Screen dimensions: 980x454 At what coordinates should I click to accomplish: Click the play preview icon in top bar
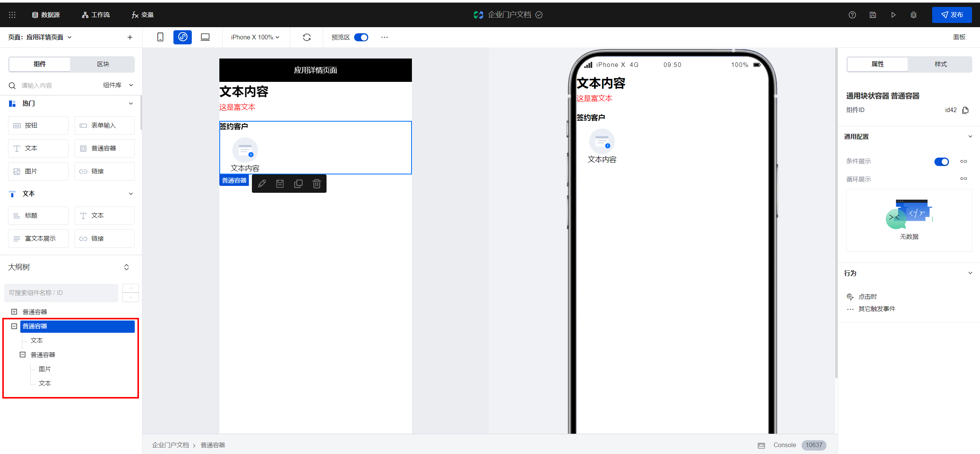(893, 15)
